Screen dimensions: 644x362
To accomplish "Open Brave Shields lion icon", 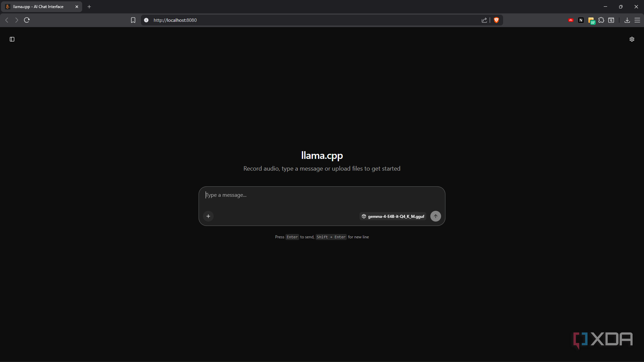I will 496,20.
